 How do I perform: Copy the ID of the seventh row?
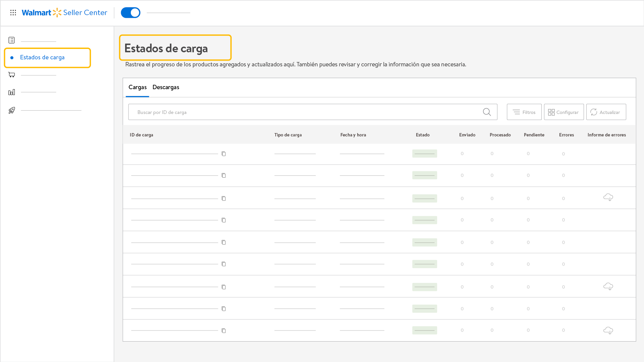(x=224, y=287)
